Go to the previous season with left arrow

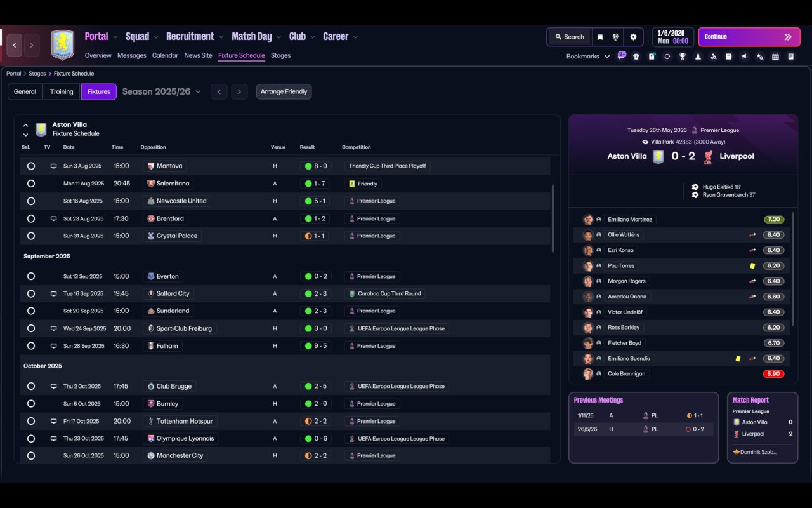coord(219,91)
